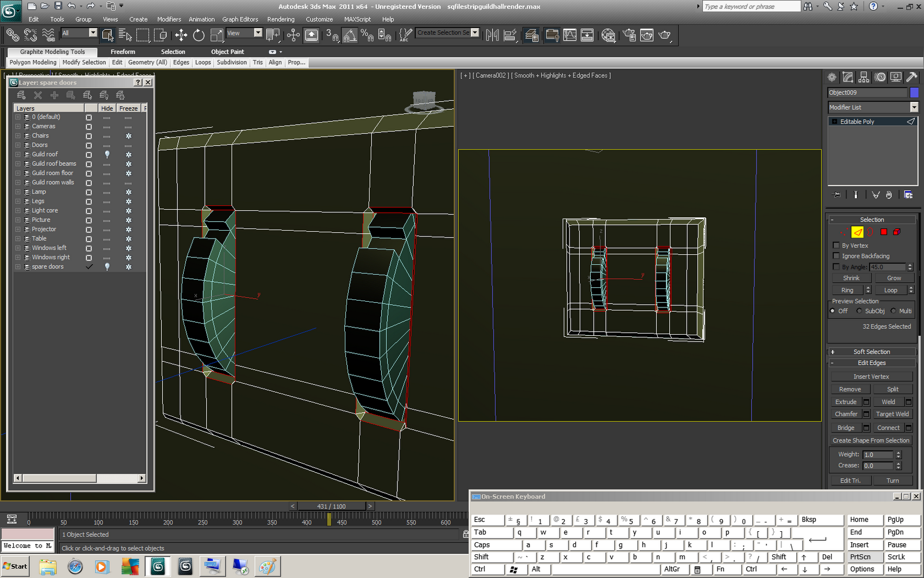
Task: Enable the By Vertex checkbox
Action: tap(836, 246)
